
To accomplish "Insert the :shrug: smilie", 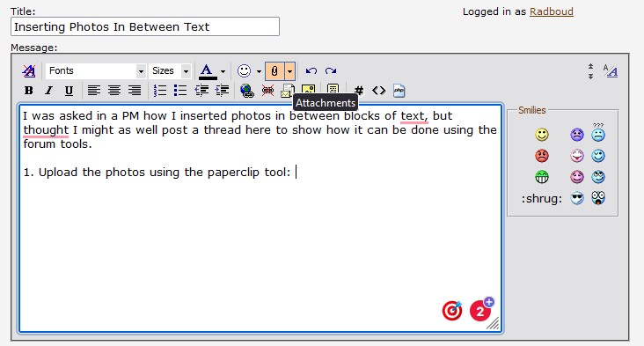I will 542,199.
